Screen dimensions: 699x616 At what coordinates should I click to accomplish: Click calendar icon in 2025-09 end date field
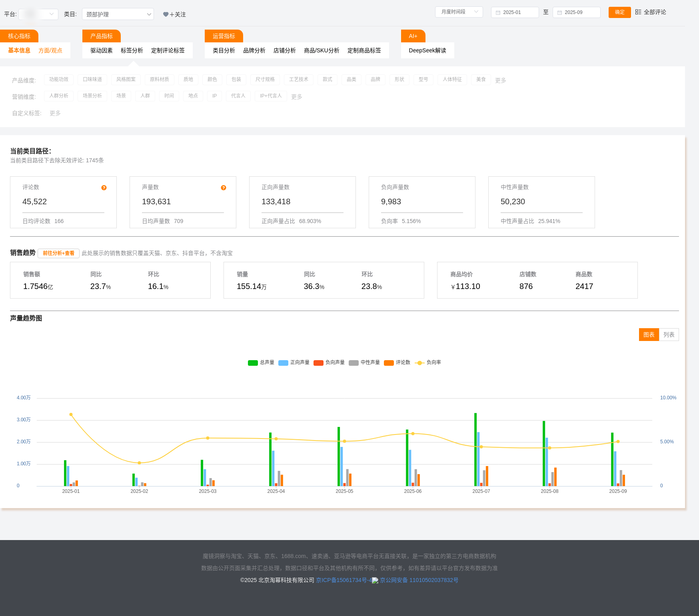coord(559,12)
